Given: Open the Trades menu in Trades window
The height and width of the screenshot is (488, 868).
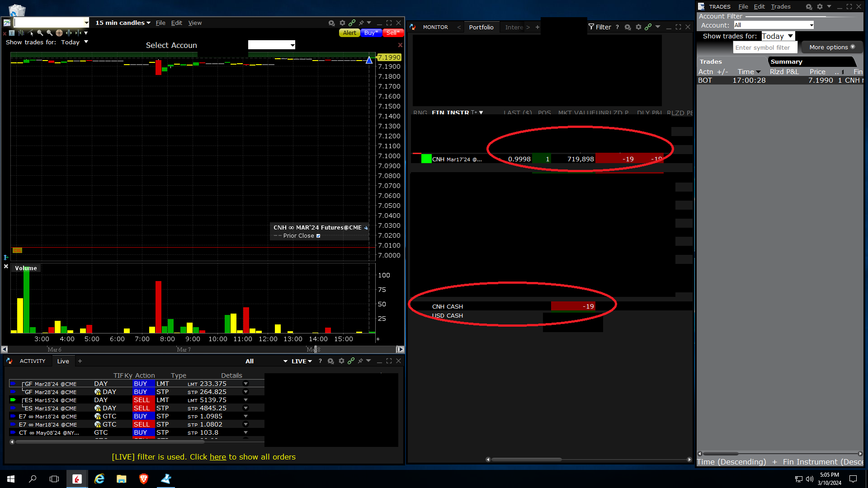Looking at the screenshot, I should click(x=780, y=7).
